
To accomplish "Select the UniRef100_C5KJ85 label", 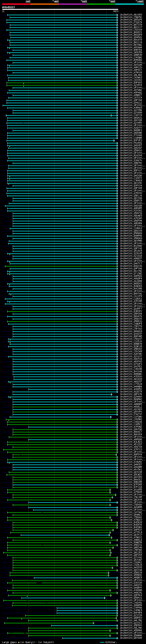I will pos(131,497).
